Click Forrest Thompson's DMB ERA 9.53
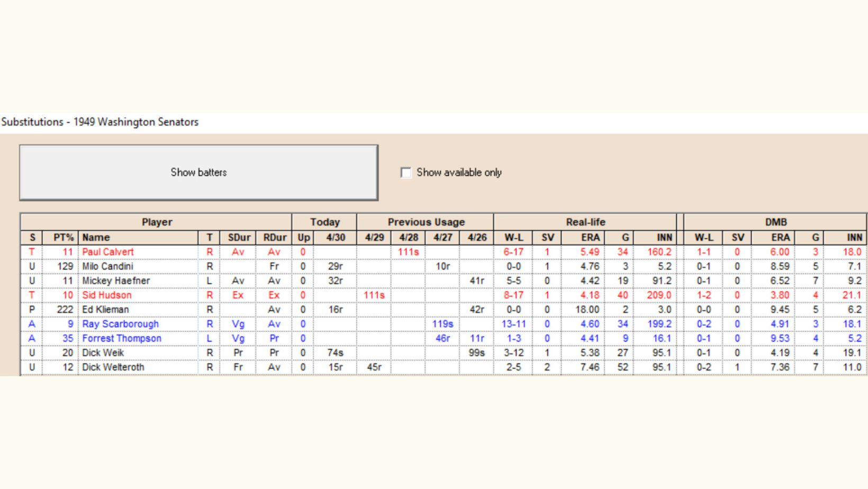This screenshot has width=868, height=489. point(780,338)
